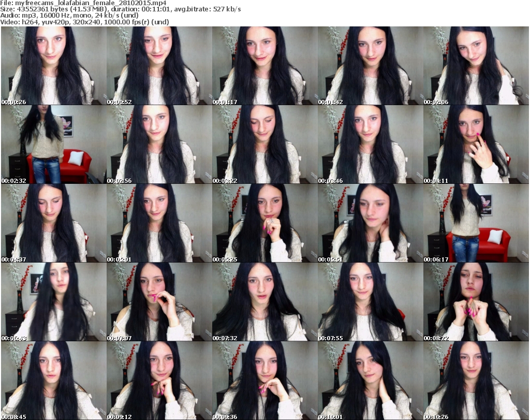Open the 00:06:17 thumbnail
The width and height of the screenshot is (530, 420).
(x=476, y=223)
